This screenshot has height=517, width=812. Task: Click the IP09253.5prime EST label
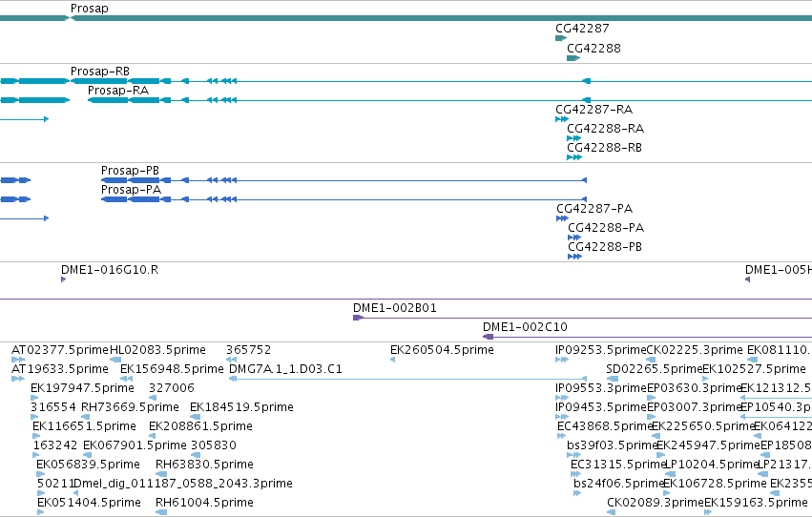pyautogui.click(x=601, y=350)
